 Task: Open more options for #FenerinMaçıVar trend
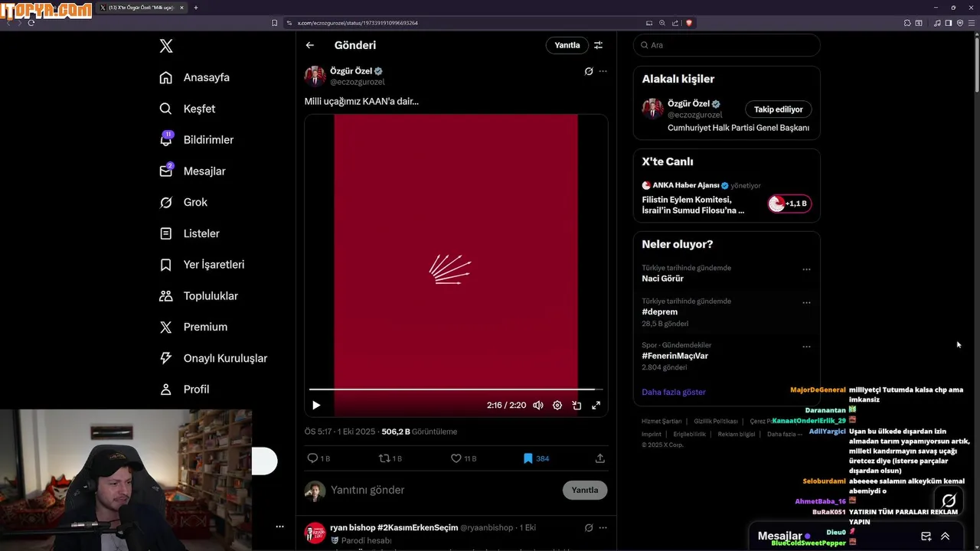[806, 347]
